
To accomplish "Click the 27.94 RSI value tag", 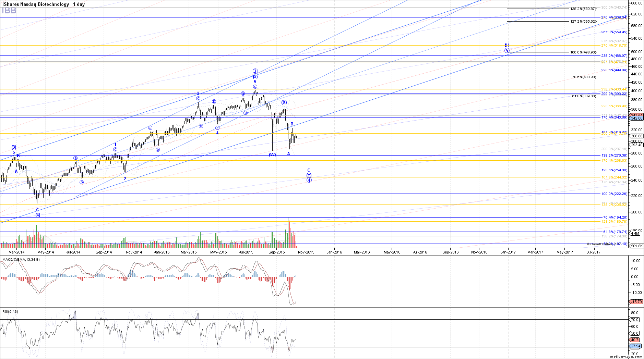I will 635,346.
